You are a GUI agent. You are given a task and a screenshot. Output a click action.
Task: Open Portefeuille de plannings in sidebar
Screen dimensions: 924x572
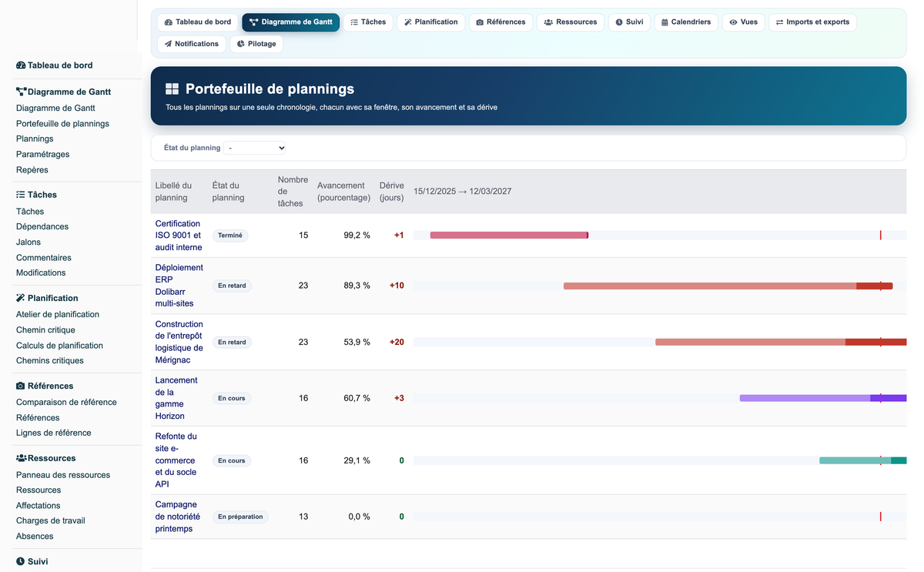pos(62,124)
